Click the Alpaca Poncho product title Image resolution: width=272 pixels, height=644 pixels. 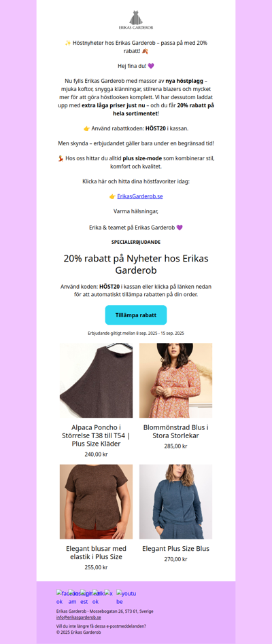(96, 435)
